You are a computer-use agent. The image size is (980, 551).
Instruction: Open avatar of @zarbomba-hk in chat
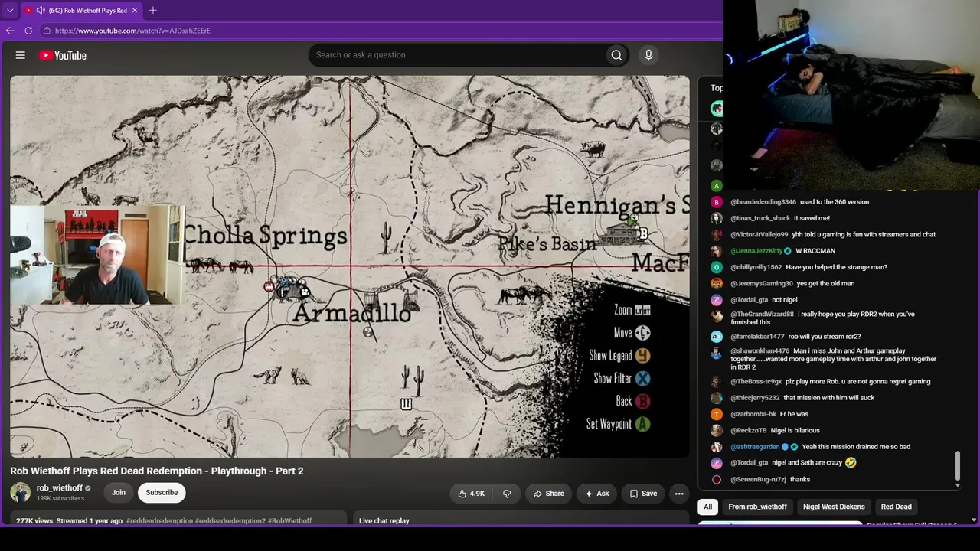[717, 414]
